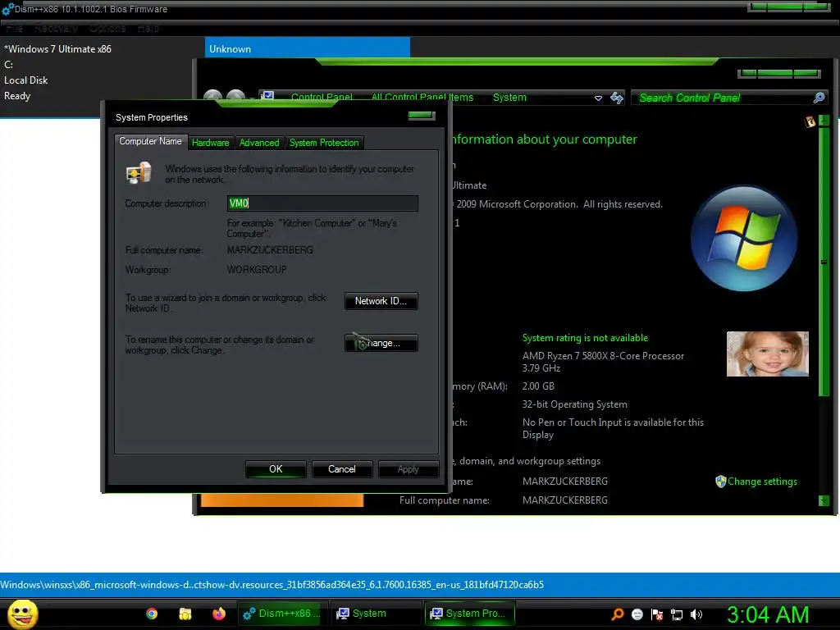Click the child photo thumbnail
Image resolution: width=840 pixels, height=630 pixels.
(767, 354)
